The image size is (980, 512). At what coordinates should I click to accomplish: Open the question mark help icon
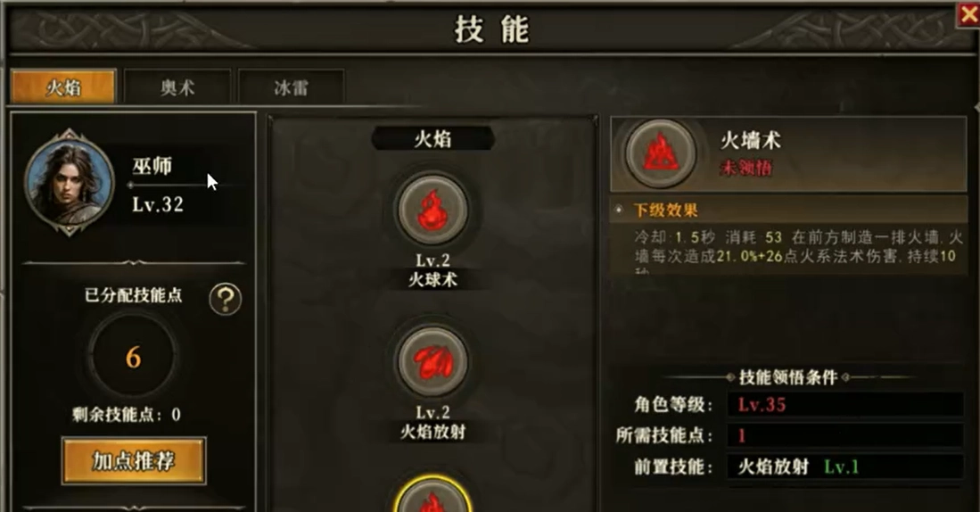click(x=226, y=299)
